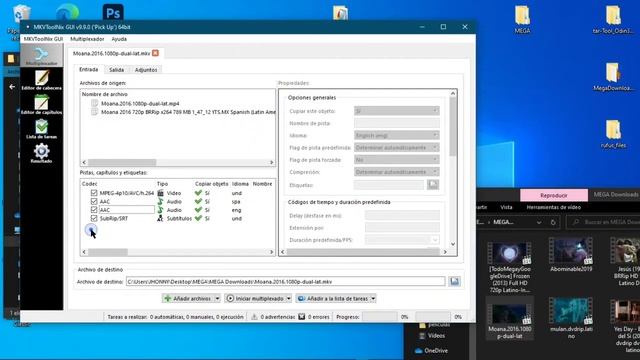Click the Iniciar multiplexado button
The width and height of the screenshot is (640, 360).
pos(255,298)
